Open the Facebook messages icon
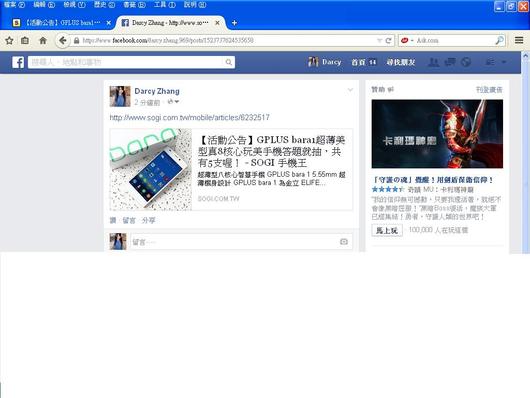530x398 pixels. [450, 62]
